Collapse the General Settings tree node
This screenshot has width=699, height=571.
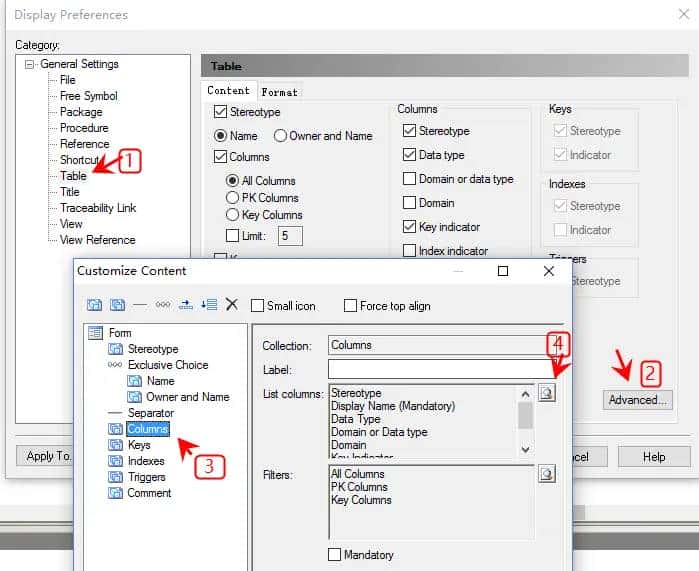pos(30,64)
